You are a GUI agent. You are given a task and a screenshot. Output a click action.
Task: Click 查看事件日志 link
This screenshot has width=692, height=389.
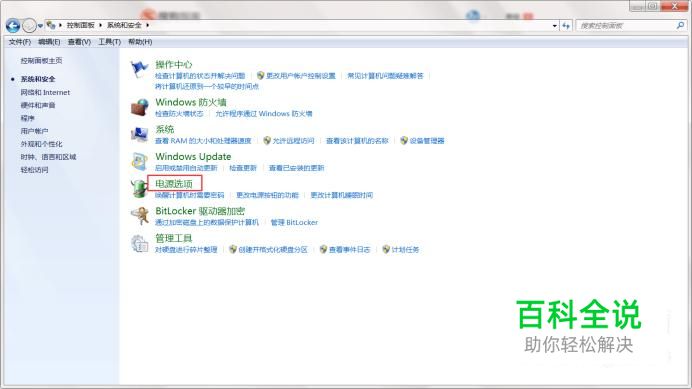[349, 249]
